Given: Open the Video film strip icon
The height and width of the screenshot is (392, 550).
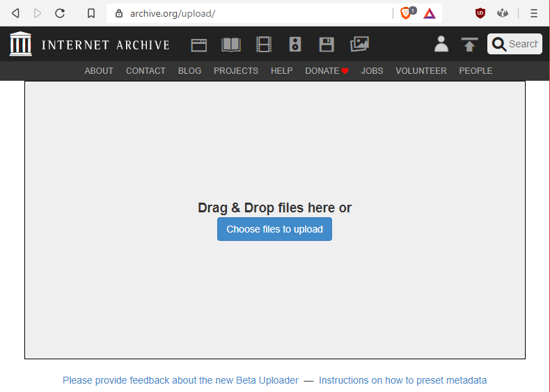Looking at the screenshot, I should tap(264, 45).
